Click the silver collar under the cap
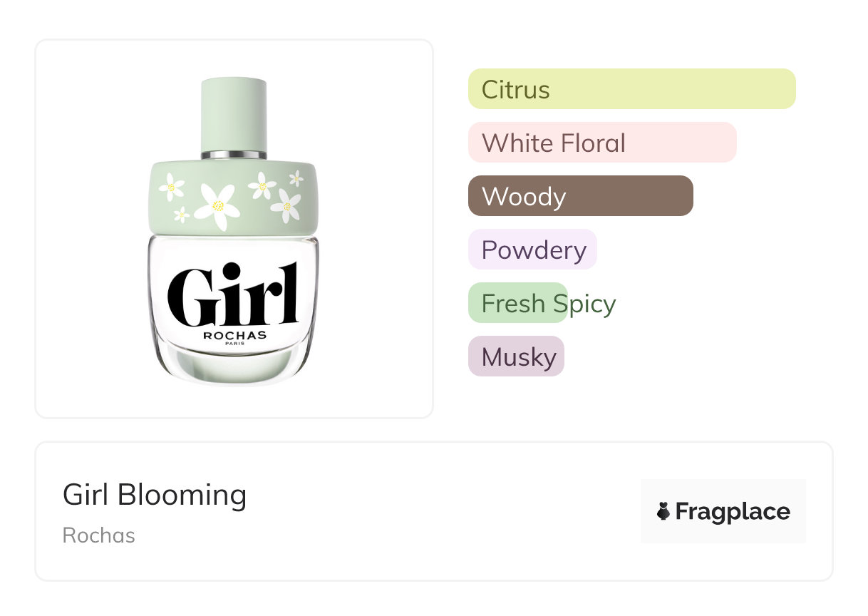 click(234, 155)
